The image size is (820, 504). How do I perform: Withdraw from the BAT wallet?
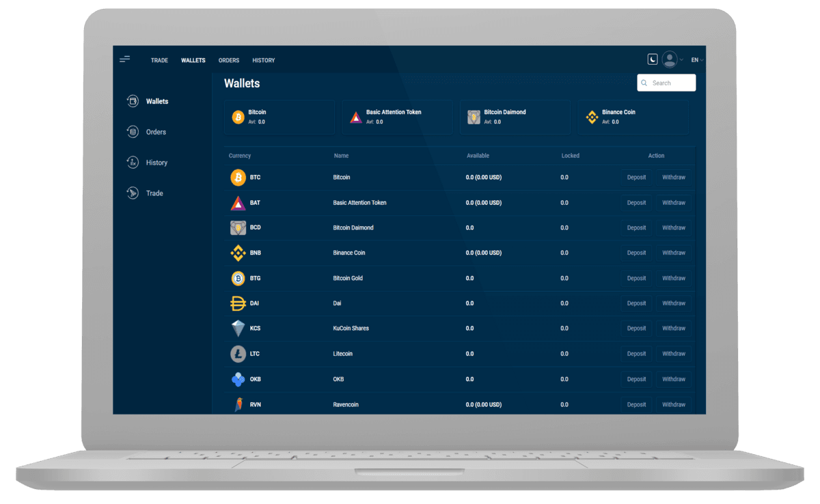(x=673, y=203)
